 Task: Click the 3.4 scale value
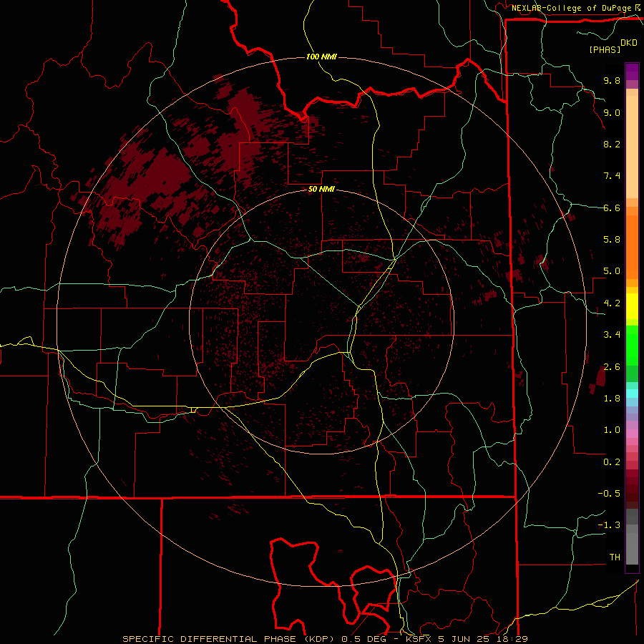[x=612, y=335]
